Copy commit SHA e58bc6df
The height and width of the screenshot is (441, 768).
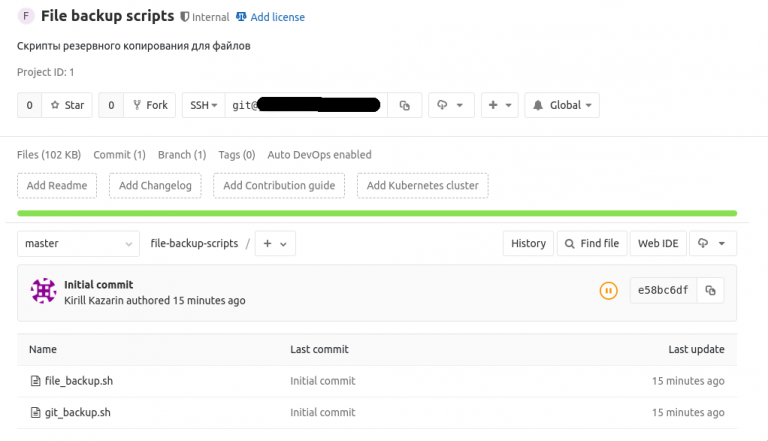[710, 290]
